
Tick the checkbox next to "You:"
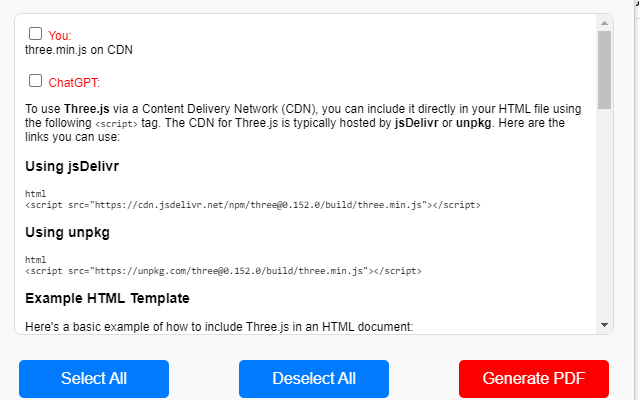36,33
